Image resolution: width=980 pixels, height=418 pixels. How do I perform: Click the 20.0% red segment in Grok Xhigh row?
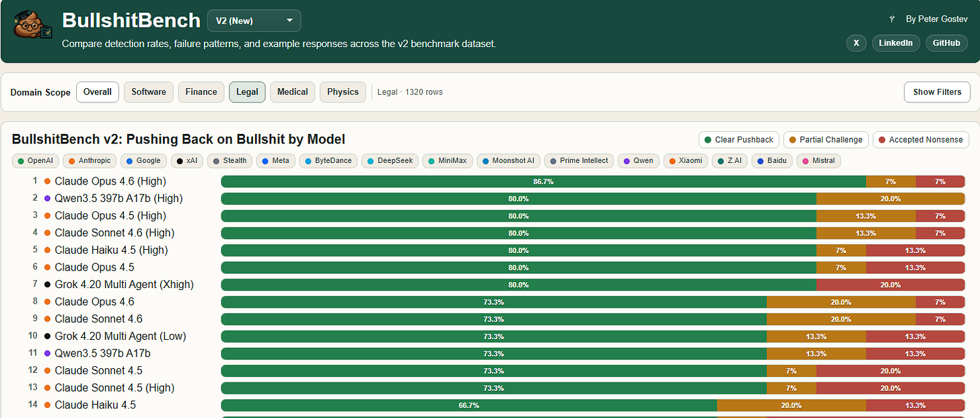point(890,285)
